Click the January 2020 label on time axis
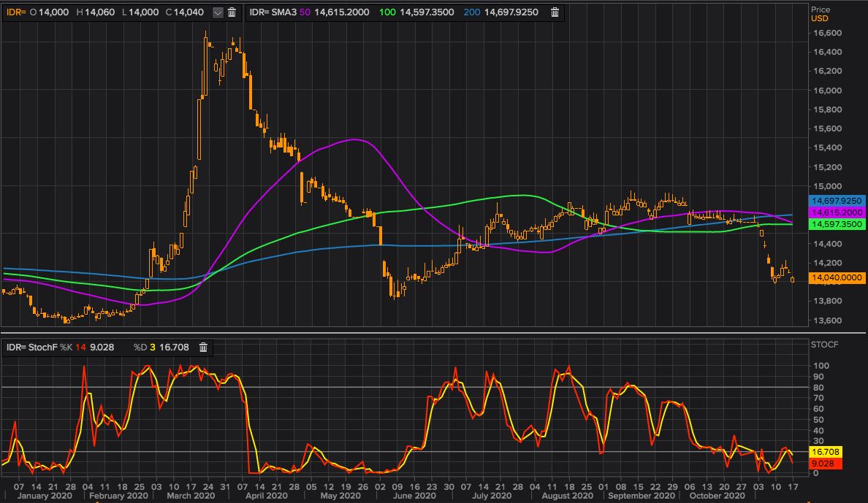 click(x=45, y=496)
